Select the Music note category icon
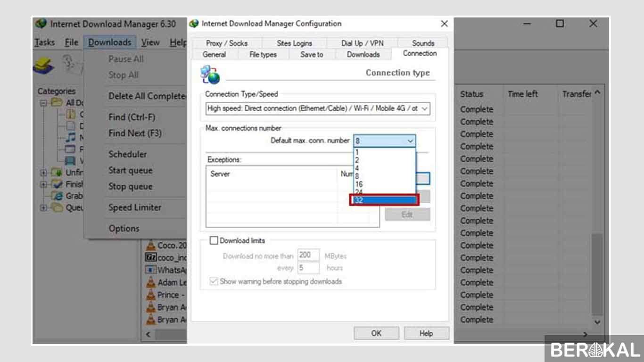 [x=70, y=138]
